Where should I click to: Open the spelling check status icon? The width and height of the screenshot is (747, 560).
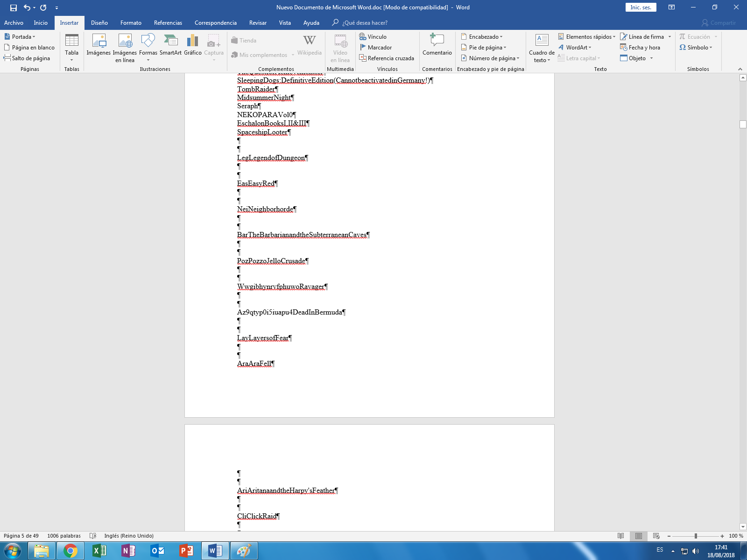pos(93,536)
